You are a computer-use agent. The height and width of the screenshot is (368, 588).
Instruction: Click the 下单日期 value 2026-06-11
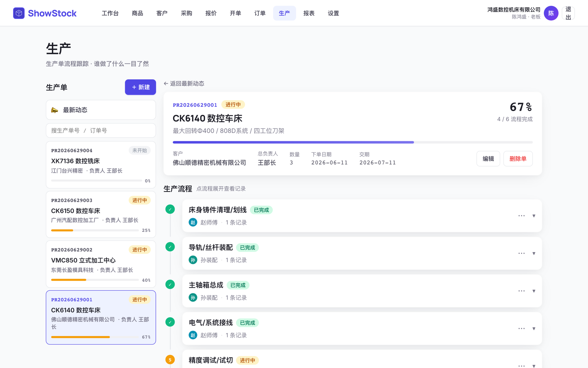pyautogui.click(x=330, y=163)
